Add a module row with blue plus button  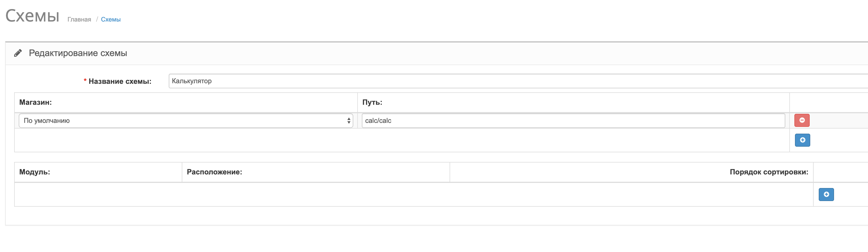point(826,195)
